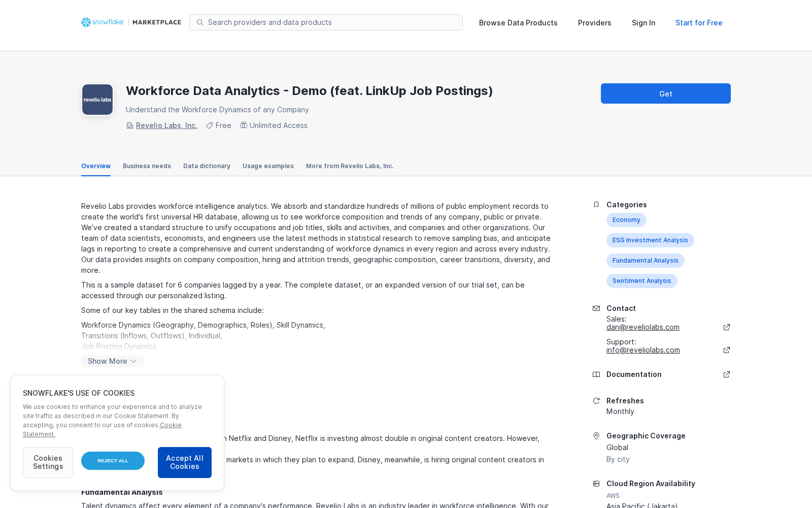Email sales at dan@reveliolabs.com
The height and width of the screenshot is (508, 812).
click(x=643, y=327)
